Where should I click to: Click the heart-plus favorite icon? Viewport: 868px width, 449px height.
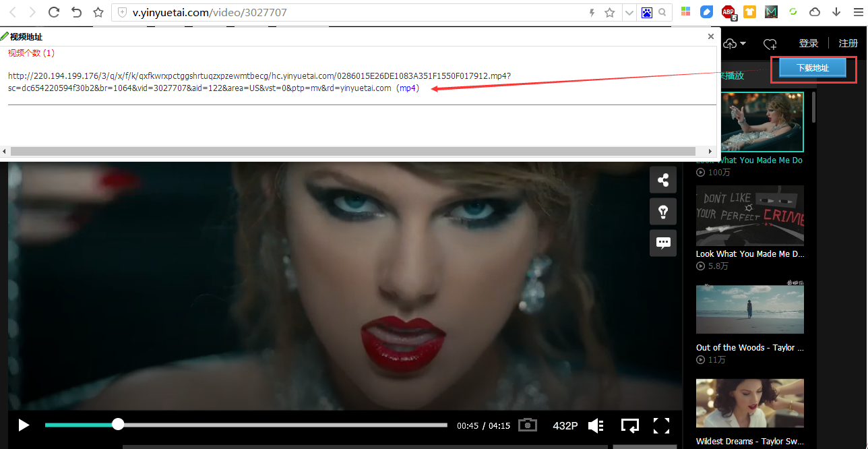tap(770, 44)
